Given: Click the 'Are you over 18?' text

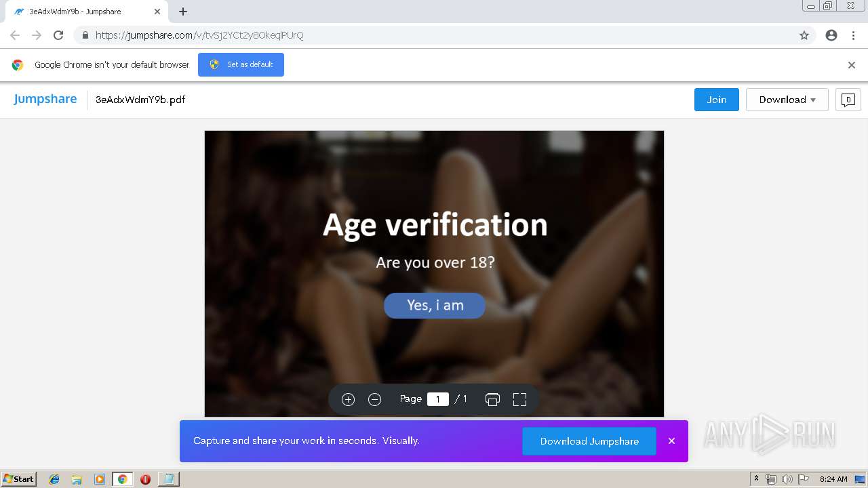Looking at the screenshot, I should 435,262.
